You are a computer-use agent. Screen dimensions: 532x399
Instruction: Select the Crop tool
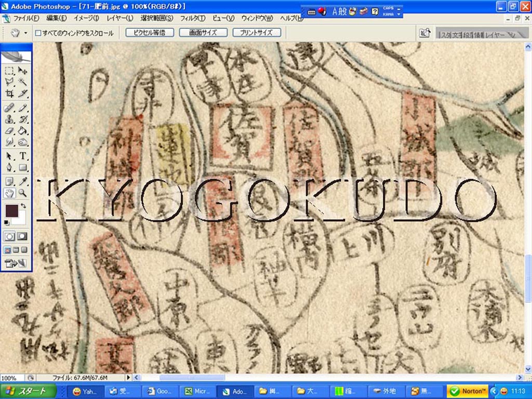[9, 93]
